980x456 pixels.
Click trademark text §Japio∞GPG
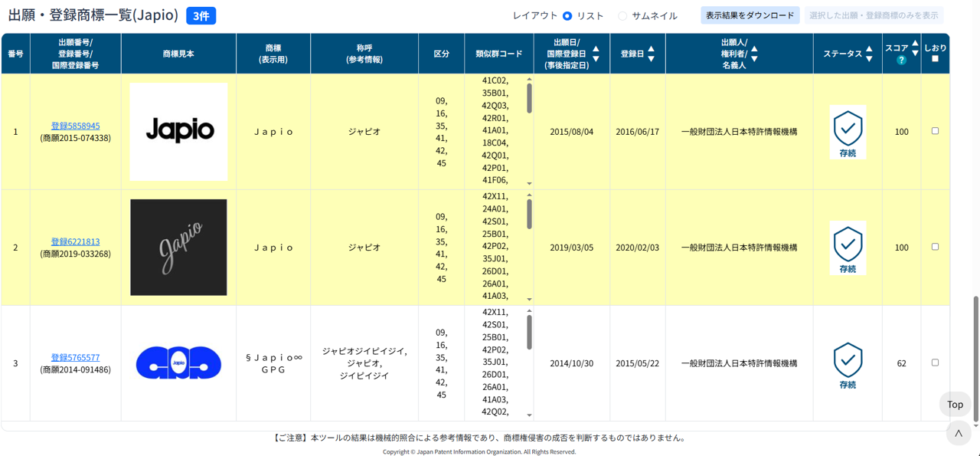click(273, 363)
